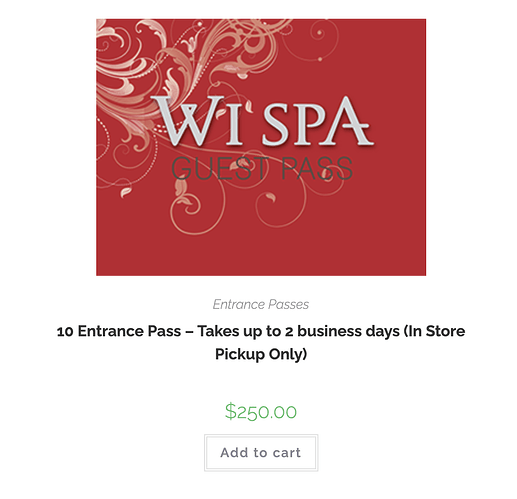Open the 10 Entrance Pass product title
Screen dimensions: 517x499
coord(261,342)
